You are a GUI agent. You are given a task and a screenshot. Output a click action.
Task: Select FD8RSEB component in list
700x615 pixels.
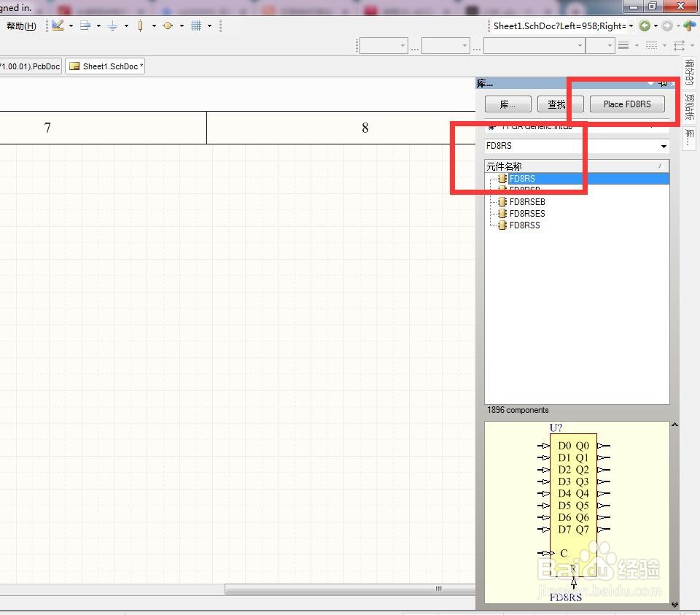[x=527, y=202]
